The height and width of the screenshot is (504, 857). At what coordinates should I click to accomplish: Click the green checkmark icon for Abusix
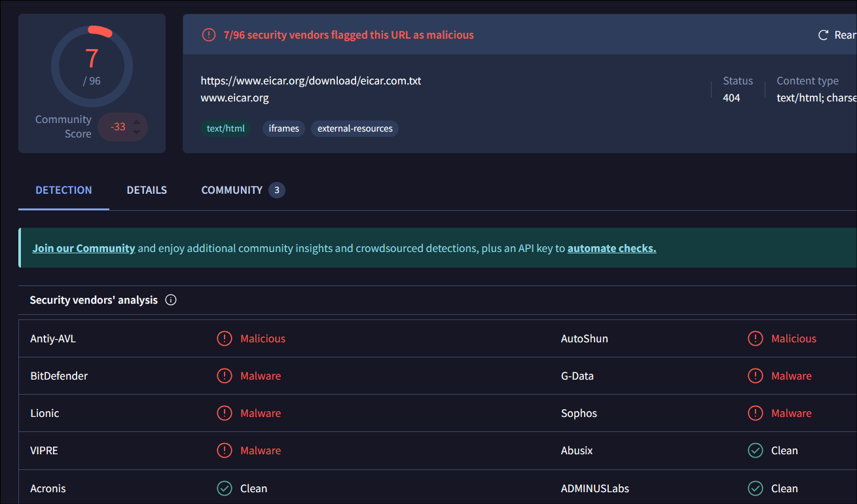756,450
